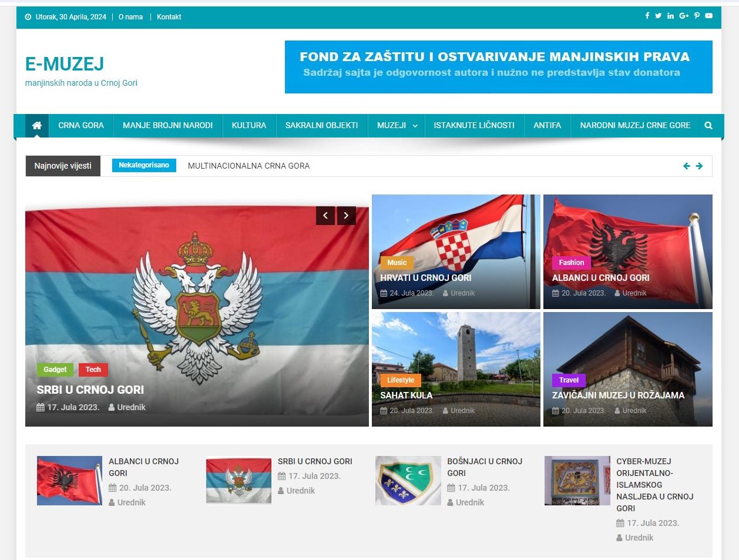Go to next slide in featured slider

coord(346,216)
